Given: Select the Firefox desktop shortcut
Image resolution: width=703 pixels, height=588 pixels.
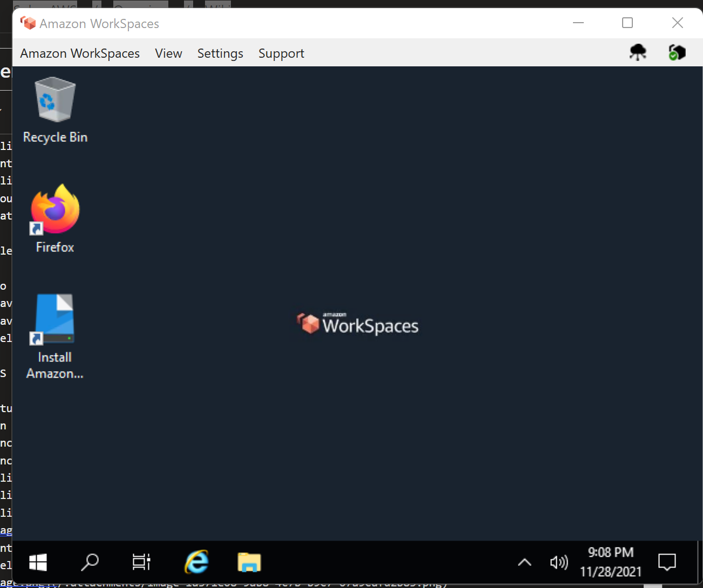Looking at the screenshot, I should [x=55, y=219].
